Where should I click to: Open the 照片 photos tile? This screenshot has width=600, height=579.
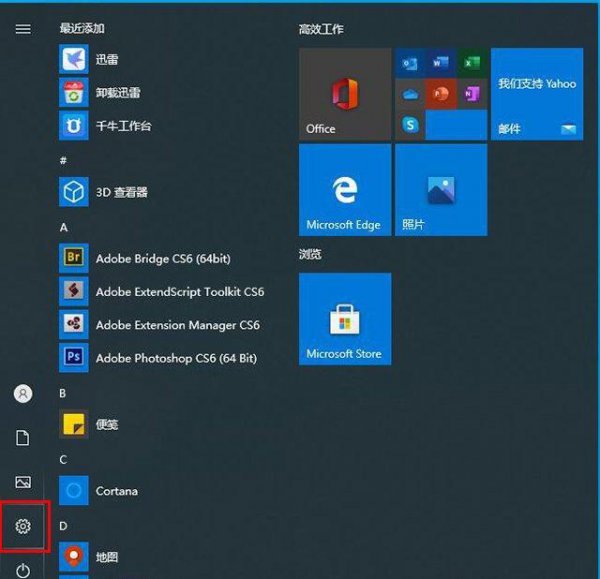click(441, 190)
